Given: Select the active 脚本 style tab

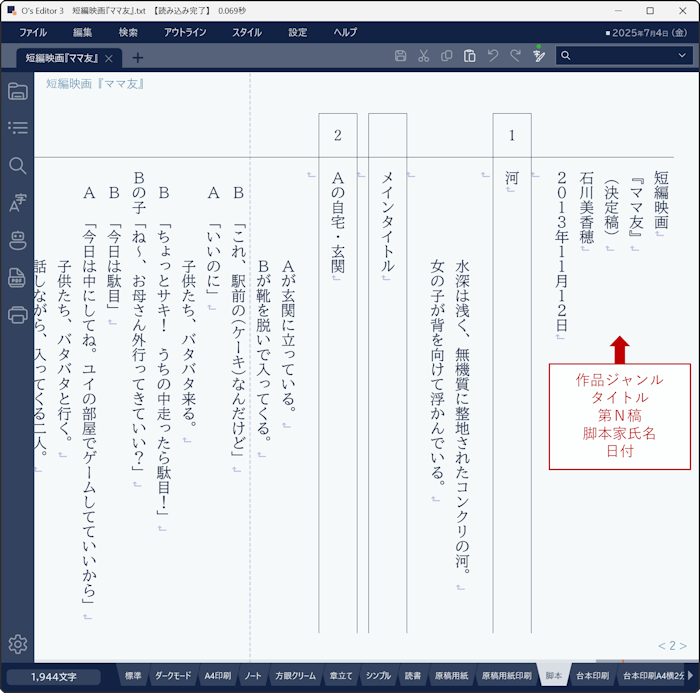Looking at the screenshot, I should [554, 675].
